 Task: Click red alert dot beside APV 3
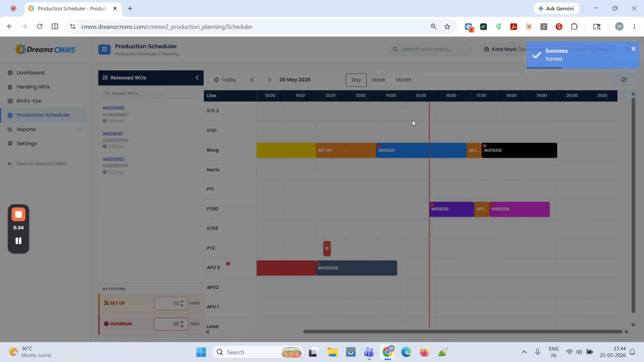[x=228, y=264]
